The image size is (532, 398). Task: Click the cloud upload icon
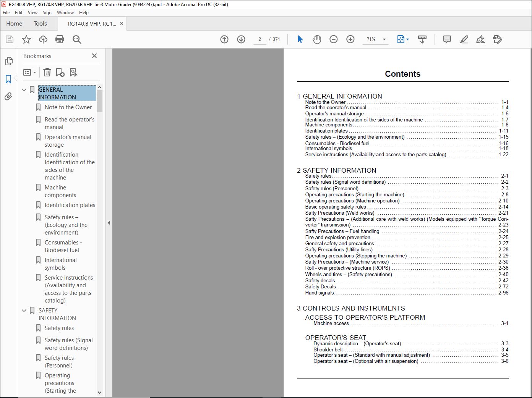click(43, 39)
